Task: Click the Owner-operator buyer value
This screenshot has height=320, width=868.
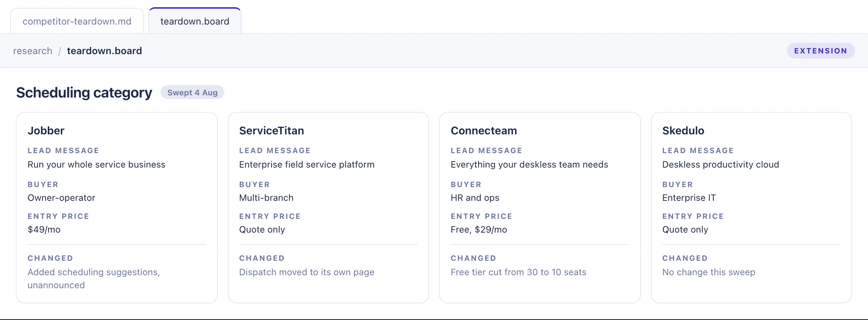Action: (61, 198)
